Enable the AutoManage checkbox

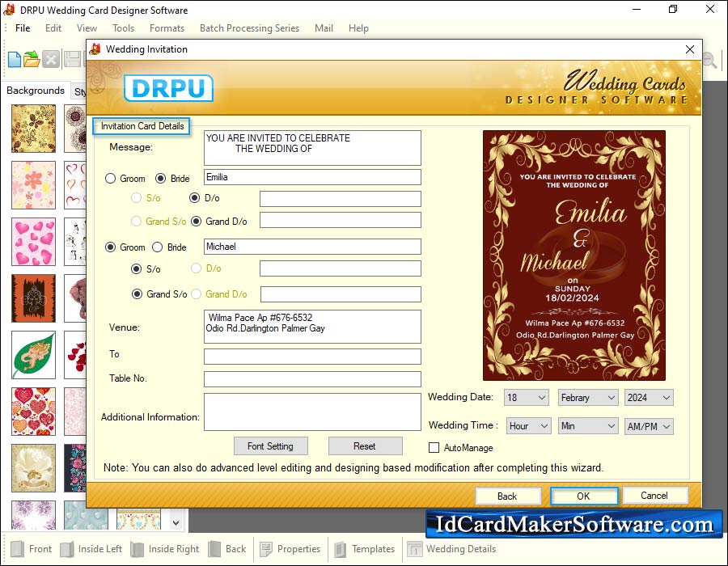point(434,448)
